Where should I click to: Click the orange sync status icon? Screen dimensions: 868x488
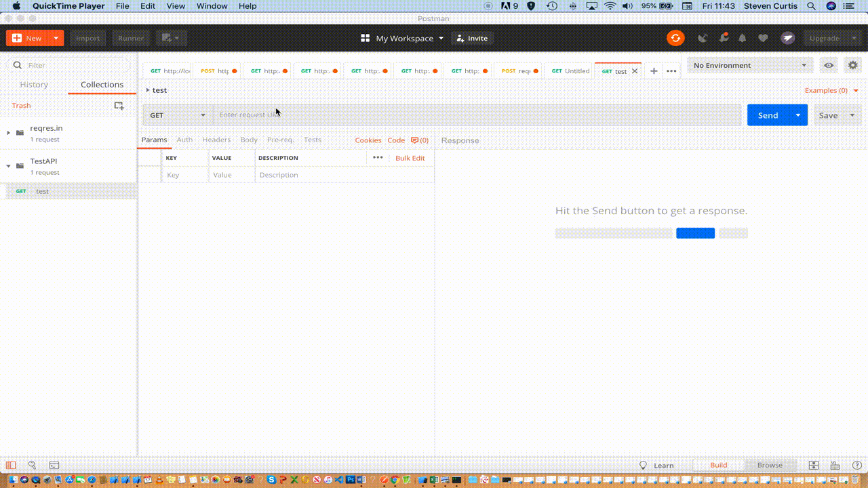[675, 38]
